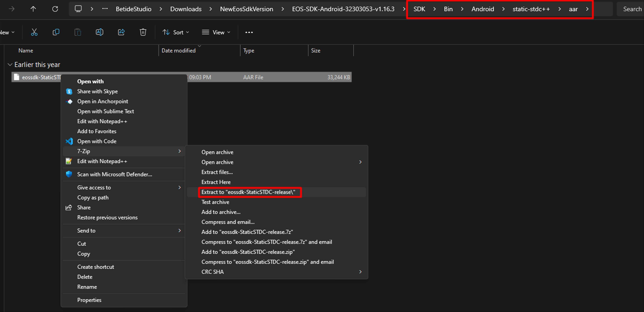644x312 pixels.
Task: Expand the Give access to submenu
Action: (179, 187)
